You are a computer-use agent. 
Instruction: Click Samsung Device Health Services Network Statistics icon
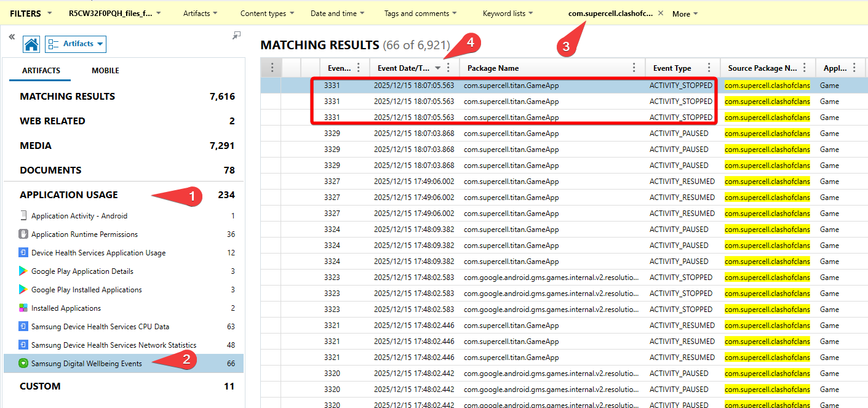point(23,345)
